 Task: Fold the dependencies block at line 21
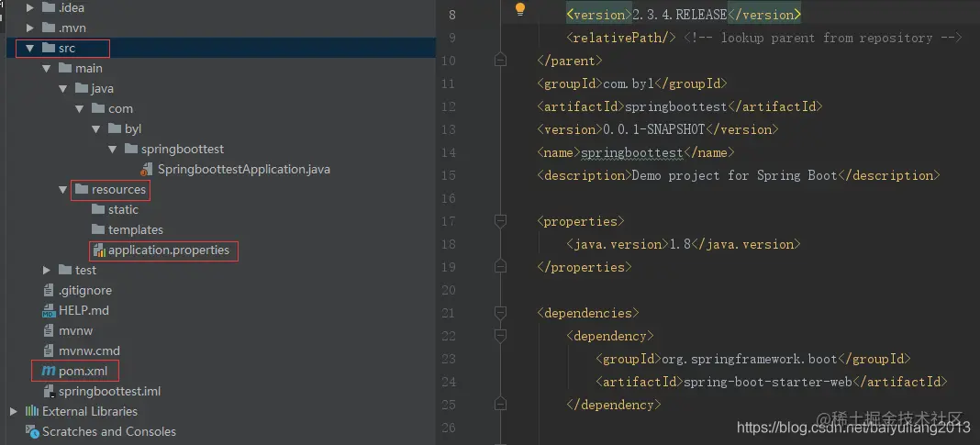coord(500,313)
